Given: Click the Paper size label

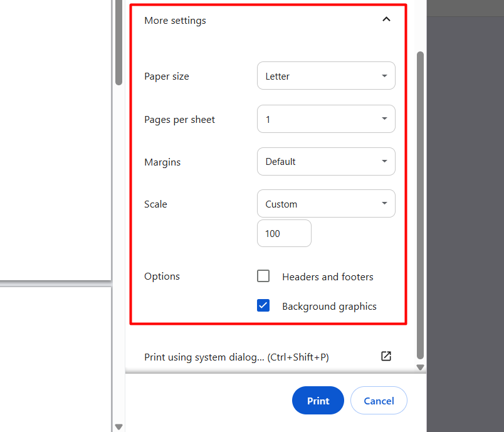Looking at the screenshot, I should point(167,76).
